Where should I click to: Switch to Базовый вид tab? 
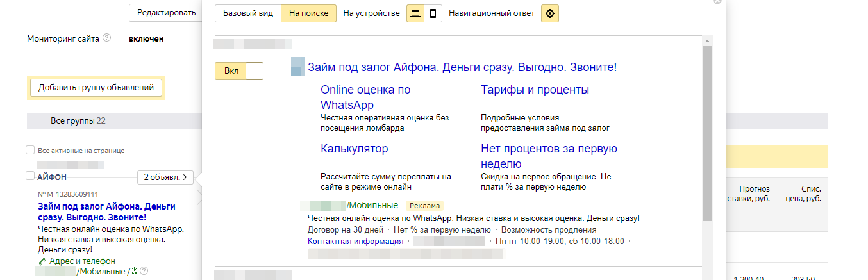point(248,13)
